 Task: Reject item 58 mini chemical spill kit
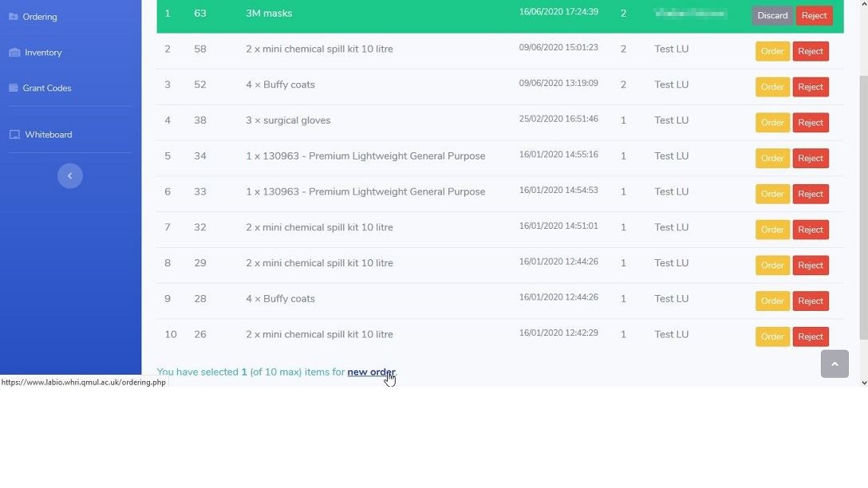click(811, 52)
